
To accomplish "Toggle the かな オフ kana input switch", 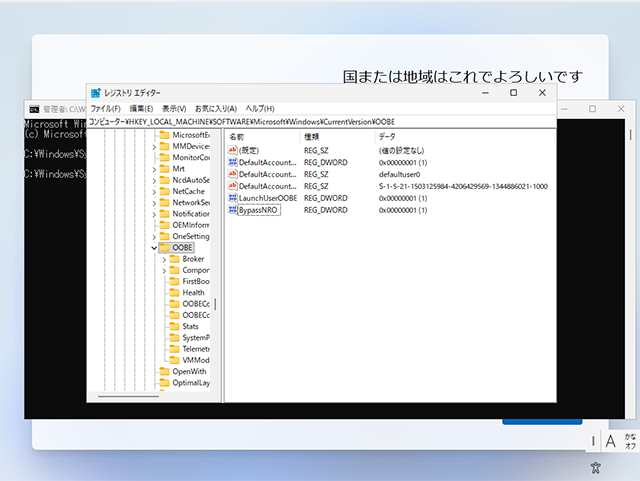I will [630, 441].
